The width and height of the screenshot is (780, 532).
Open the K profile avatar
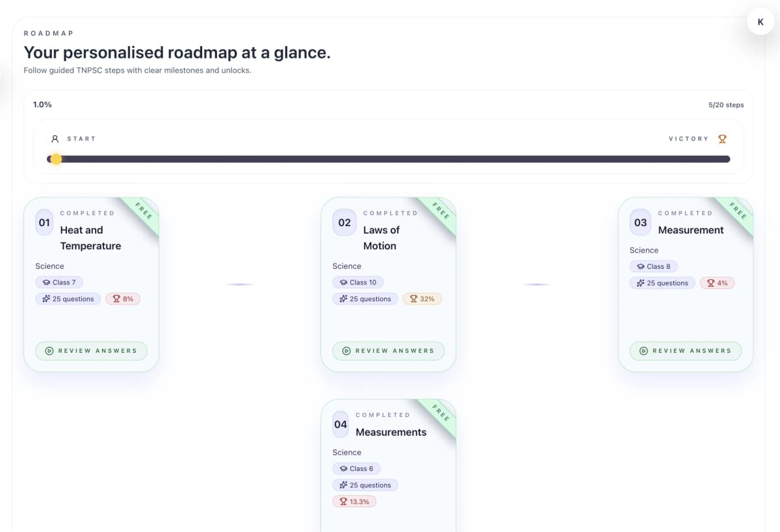pyautogui.click(x=760, y=21)
